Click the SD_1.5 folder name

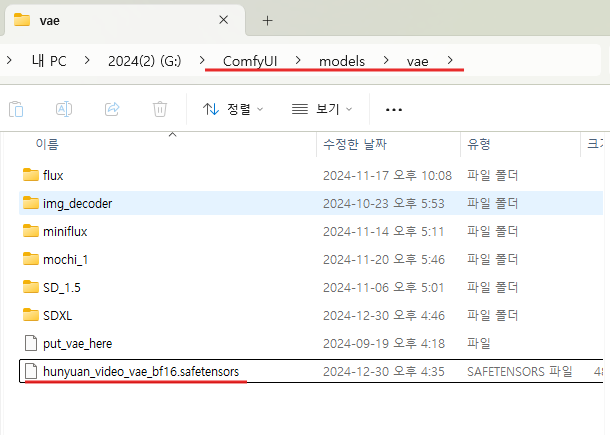[x=61, y=288]
